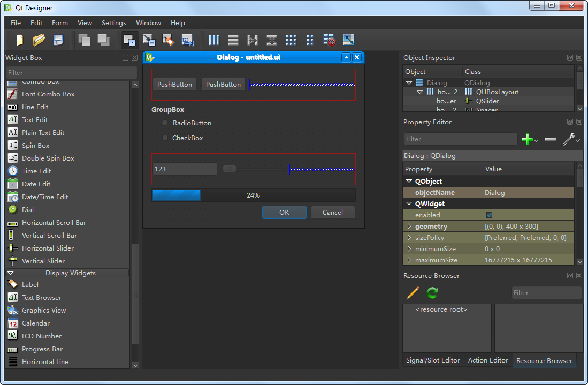Open the Form menu
Screen dimensions: 588x385
pos(59,23)
